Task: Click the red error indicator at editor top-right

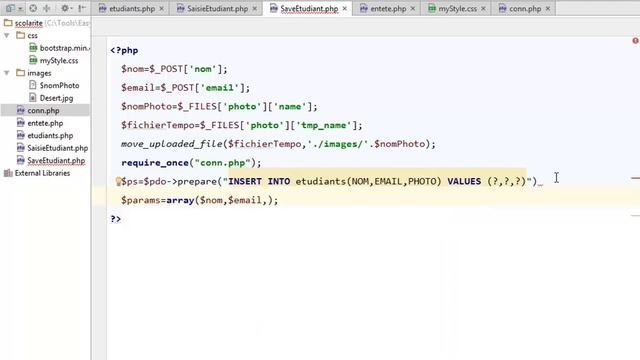Action: coord(636,40)
